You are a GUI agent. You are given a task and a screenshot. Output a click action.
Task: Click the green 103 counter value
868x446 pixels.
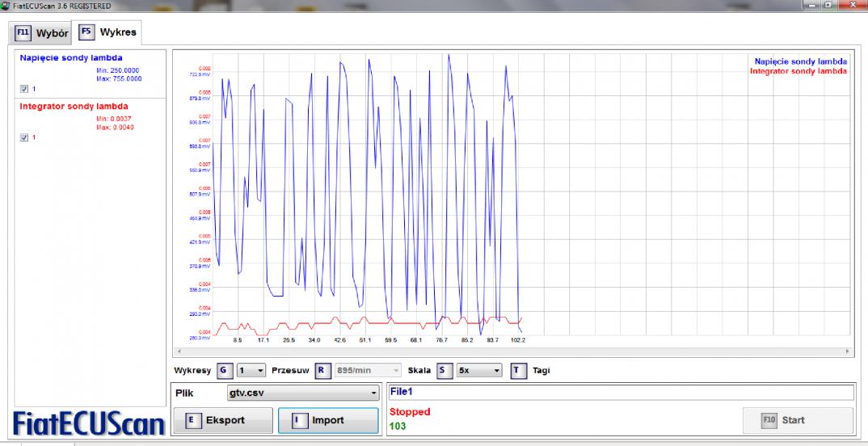[398, 426]
